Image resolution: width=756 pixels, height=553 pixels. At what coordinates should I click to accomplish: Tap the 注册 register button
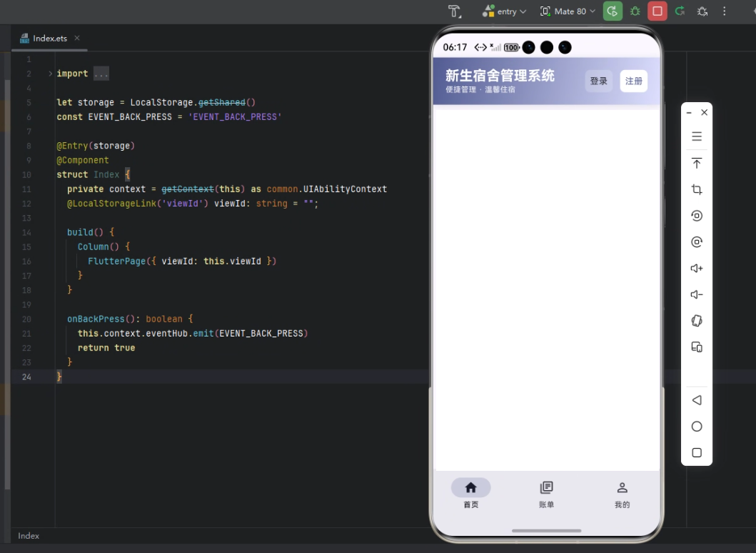pyautogui.click(x=633, y=81)
